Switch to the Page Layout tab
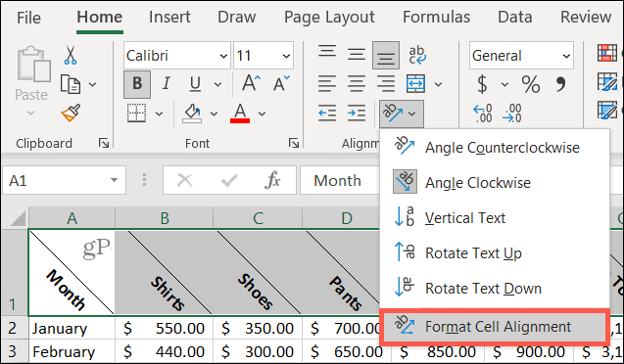This screenshot has width=624, height=364. [x=329, y=17]
